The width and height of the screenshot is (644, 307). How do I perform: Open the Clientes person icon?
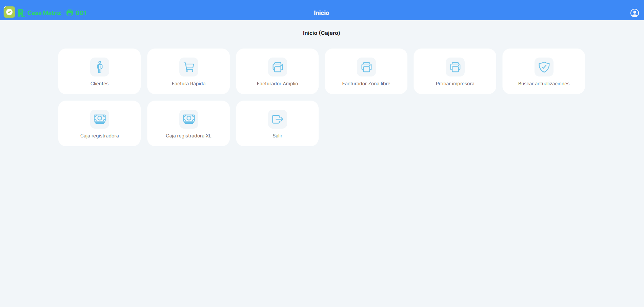[x=100, y=67]
